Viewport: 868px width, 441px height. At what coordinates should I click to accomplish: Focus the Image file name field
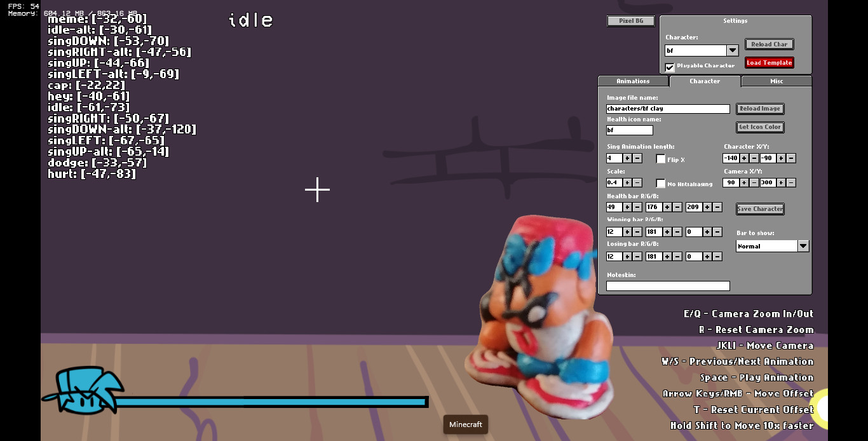pos(668,109)
